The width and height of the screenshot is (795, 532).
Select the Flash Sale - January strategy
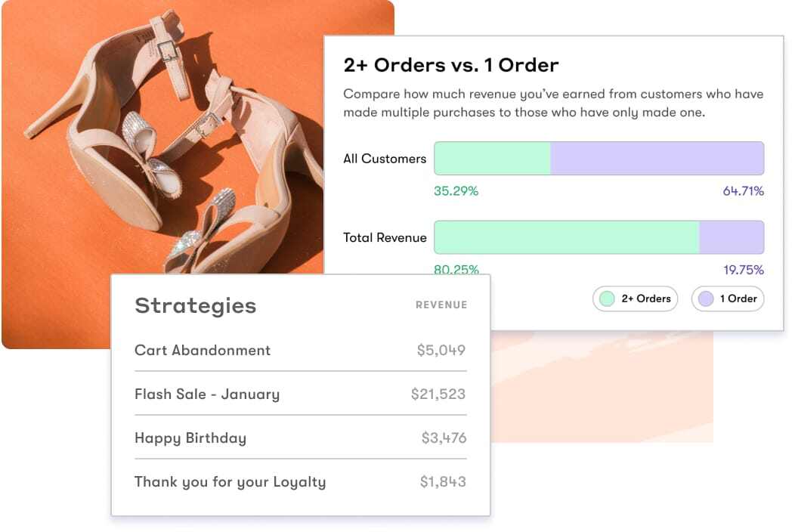tap(206, 394)
